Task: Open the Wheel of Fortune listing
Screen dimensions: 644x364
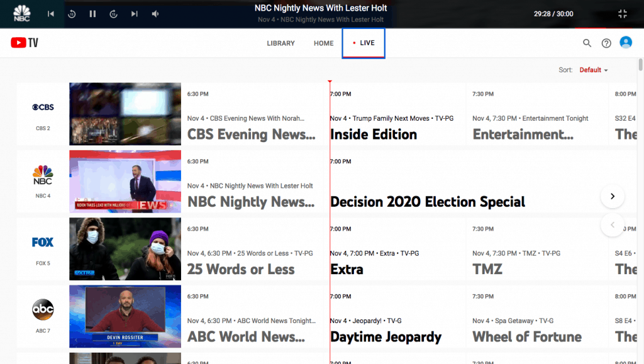Action: pyautogui.click(x=527, y=336)
